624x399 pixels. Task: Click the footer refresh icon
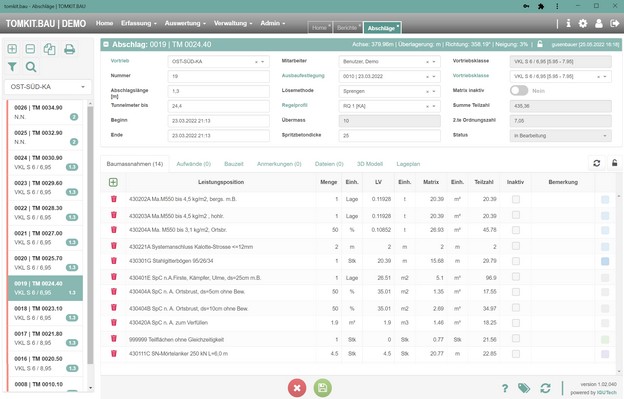[x=545, y=388]
